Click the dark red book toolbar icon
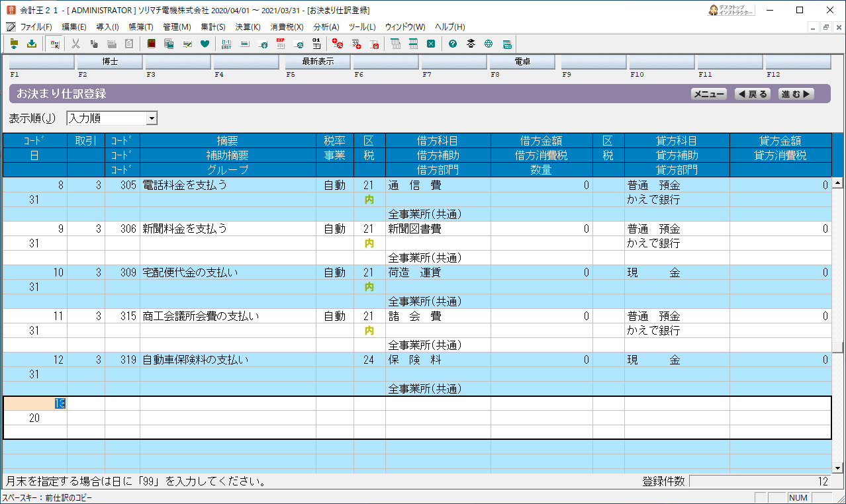846x504 pixels. point(151,44)
